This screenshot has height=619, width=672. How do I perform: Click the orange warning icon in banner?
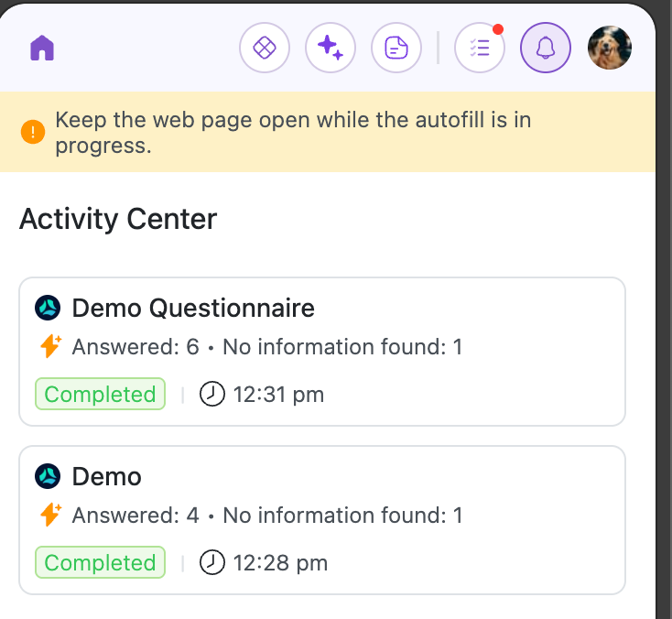pos(33,133)
